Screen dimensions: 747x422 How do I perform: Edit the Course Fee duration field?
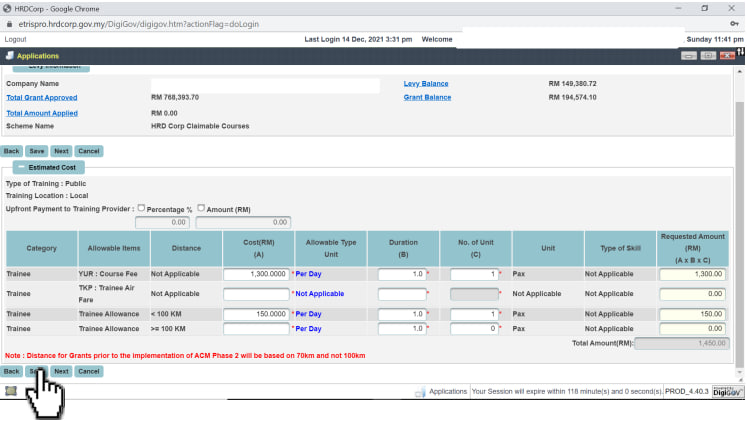pyautogui.click(x=402, y=274)
